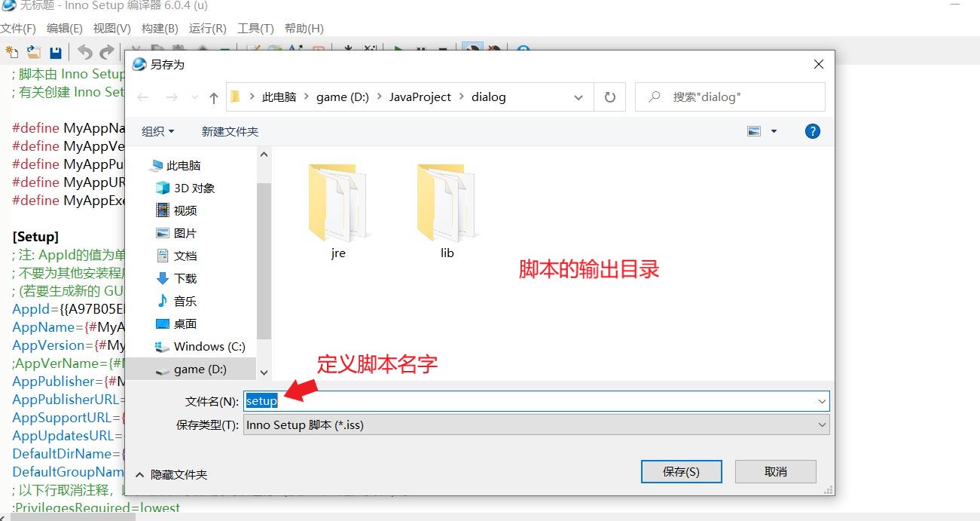
Task: Click dialog in the breadcrumb path
Action: (489, 97)
